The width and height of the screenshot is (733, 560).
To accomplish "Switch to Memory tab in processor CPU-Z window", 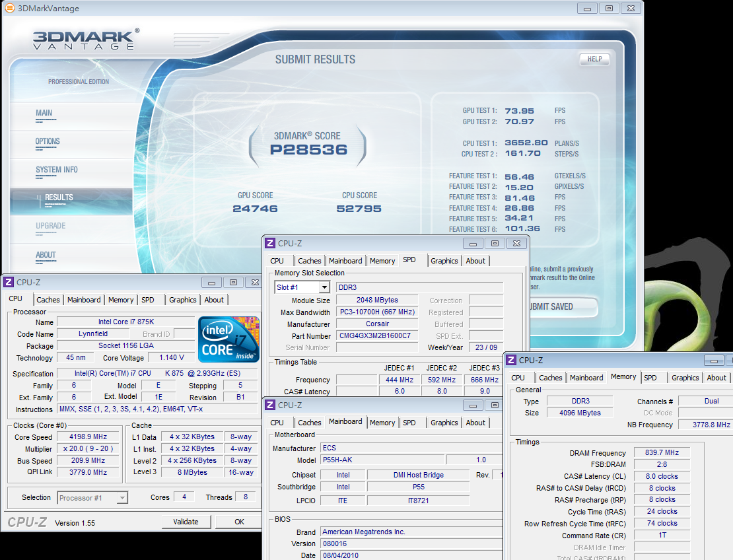I will (121, 300).
